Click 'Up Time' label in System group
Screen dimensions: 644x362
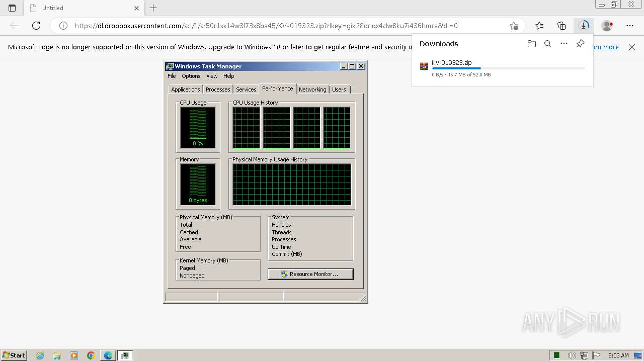click(x=281, y=247)
